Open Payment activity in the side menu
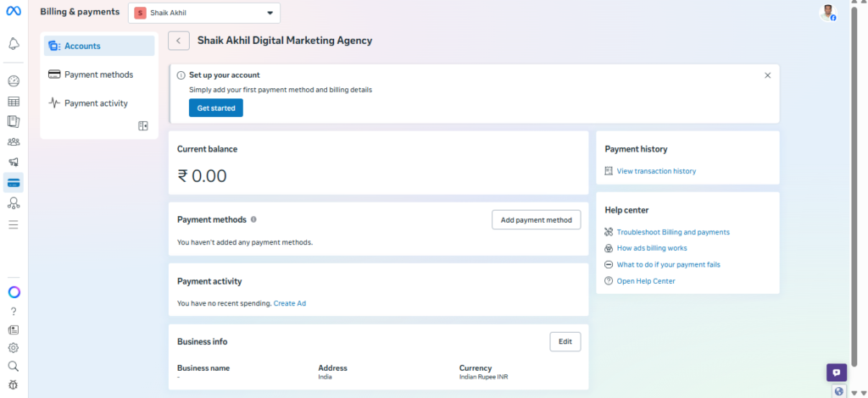Screen dimensions: 868x398 point(100,103)
